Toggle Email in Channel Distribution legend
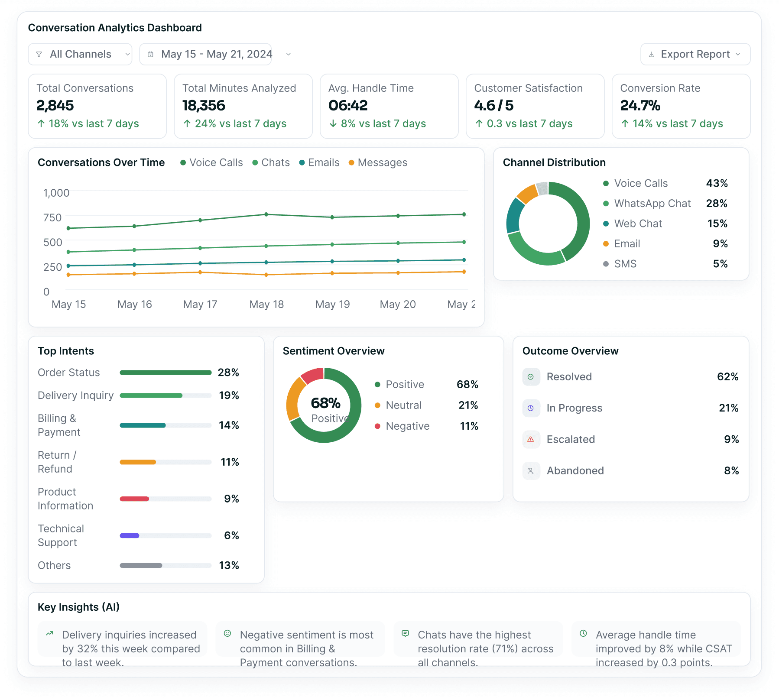The height and width of the screenshot is (700, 779). [x=665, y=244]
